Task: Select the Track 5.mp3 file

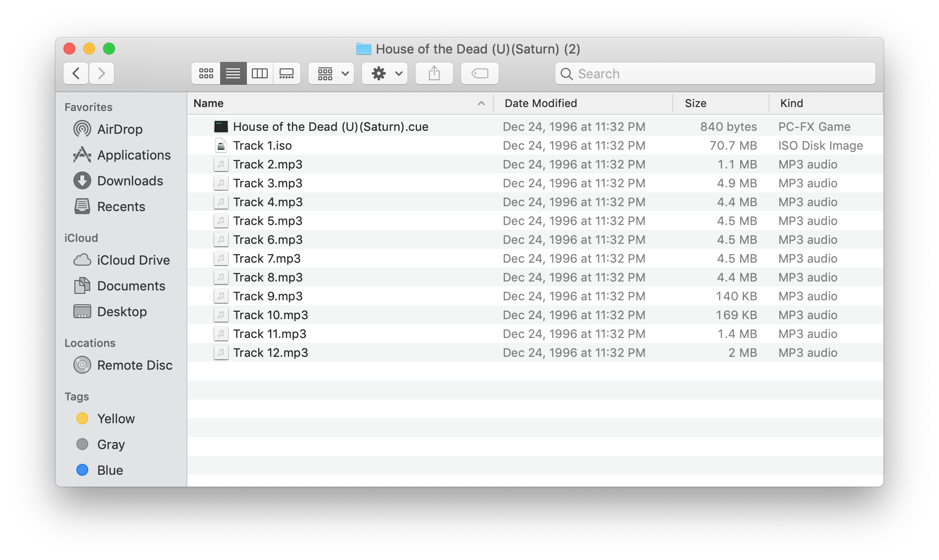Action: [x=268, y=221]
